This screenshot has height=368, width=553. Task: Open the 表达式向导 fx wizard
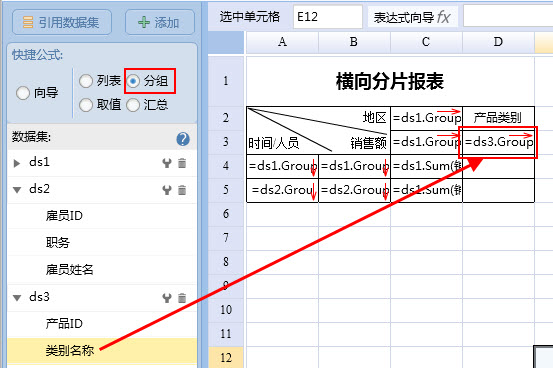pos(412,17)
